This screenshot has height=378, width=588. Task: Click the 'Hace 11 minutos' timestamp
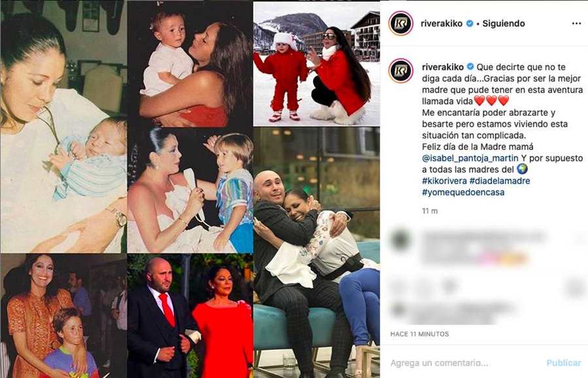(419, 334)
